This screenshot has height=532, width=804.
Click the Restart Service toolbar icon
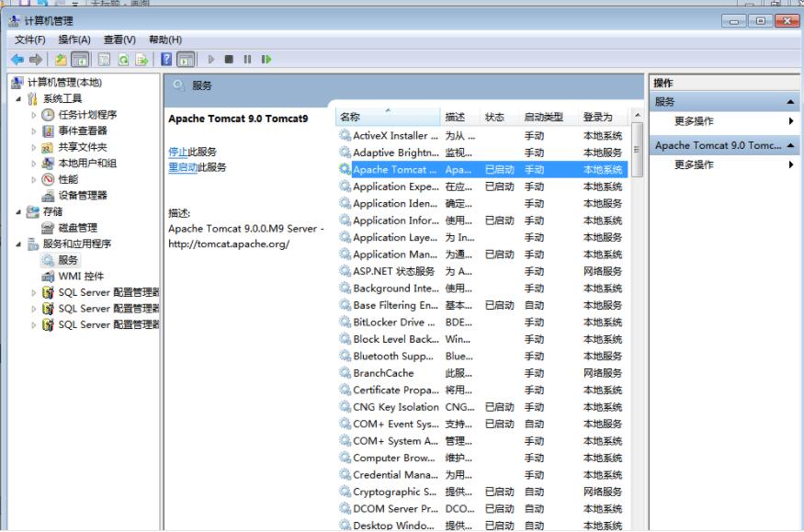pos(266,60)
